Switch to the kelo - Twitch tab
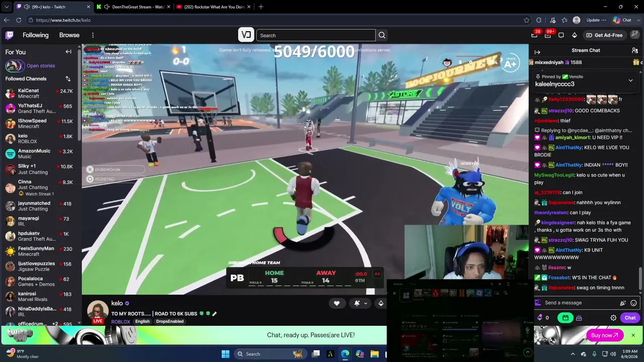644x362 pixels. [53, 7]
